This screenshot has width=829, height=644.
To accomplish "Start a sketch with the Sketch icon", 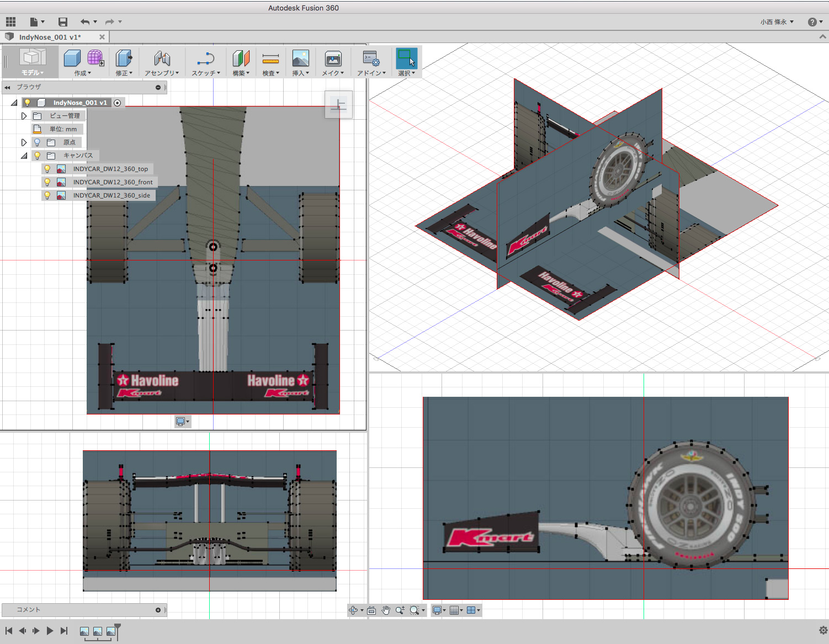I will click(x=206, y=58).
